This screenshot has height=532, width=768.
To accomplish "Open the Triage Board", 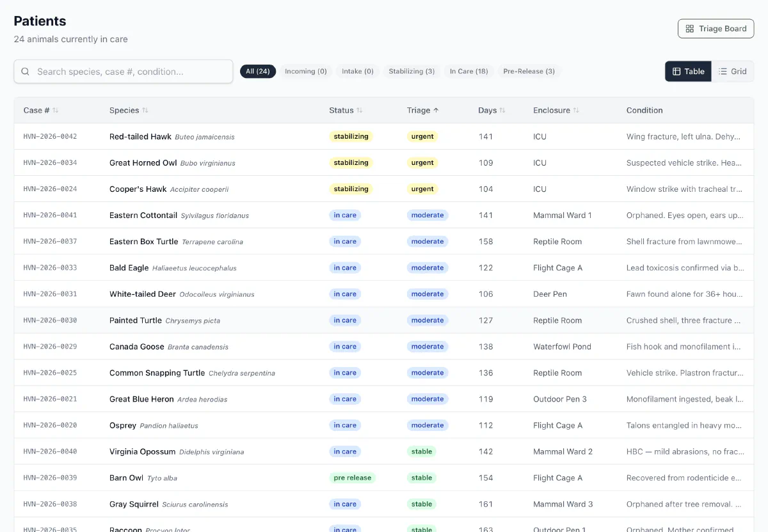I will (x=716, y=29).
